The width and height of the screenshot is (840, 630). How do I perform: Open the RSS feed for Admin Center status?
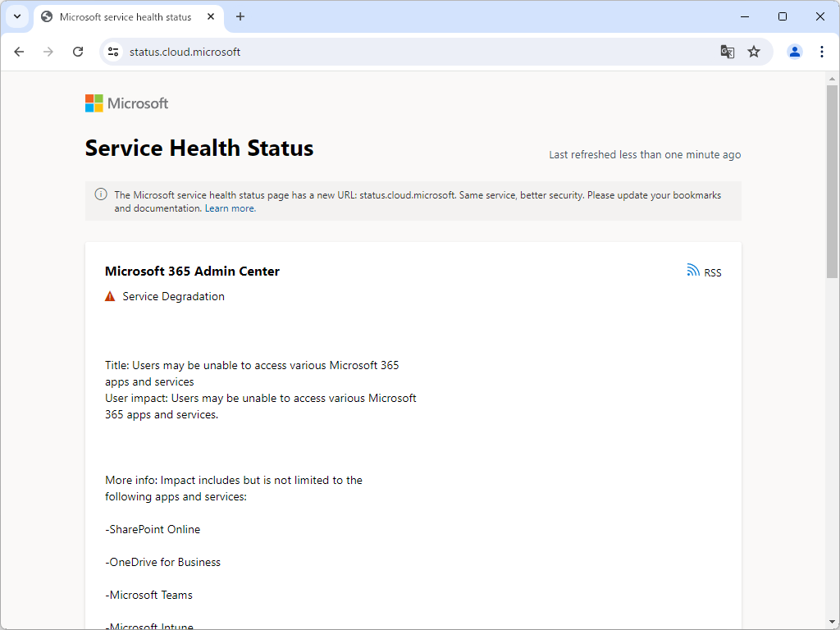[694, 271]
